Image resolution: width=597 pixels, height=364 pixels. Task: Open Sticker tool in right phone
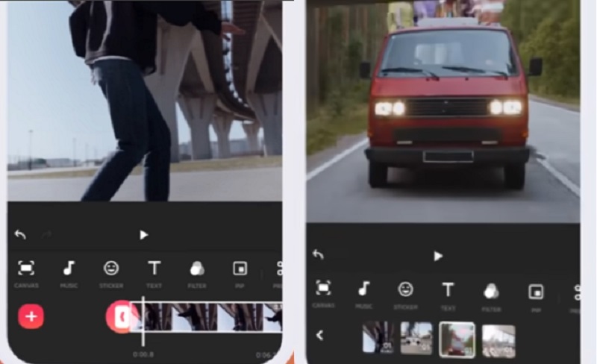point(405,295)
